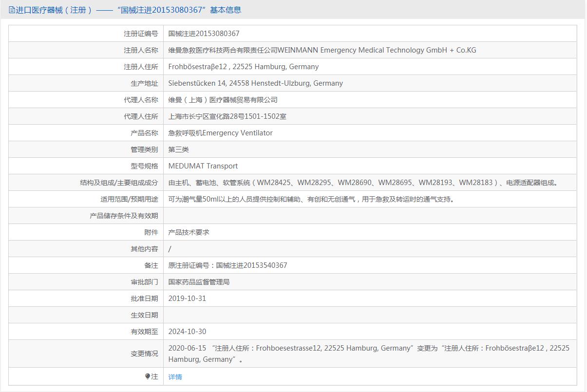Click the 产品名称 label
This screenshot has width=587, height=392.
(x=144, y=133)
